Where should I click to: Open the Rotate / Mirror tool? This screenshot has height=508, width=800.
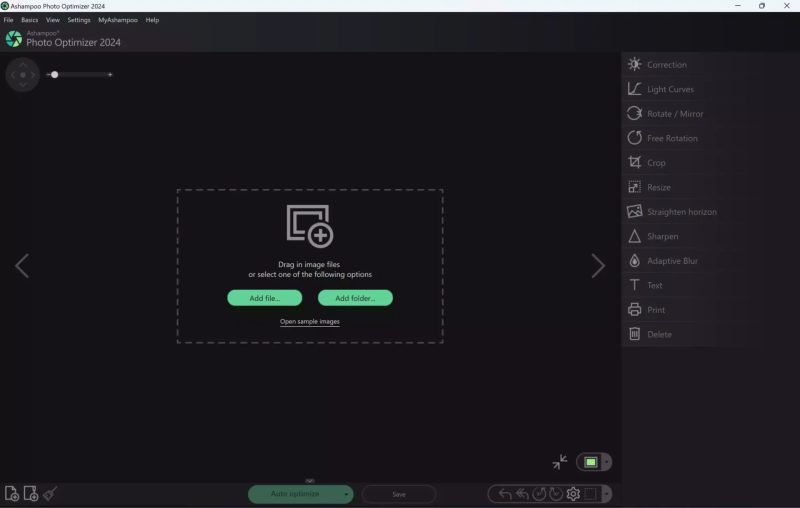point(674,114)
